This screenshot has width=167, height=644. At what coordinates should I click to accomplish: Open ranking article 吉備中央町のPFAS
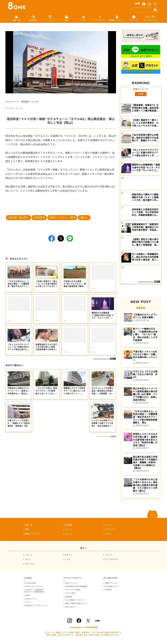tap(141, 153)
